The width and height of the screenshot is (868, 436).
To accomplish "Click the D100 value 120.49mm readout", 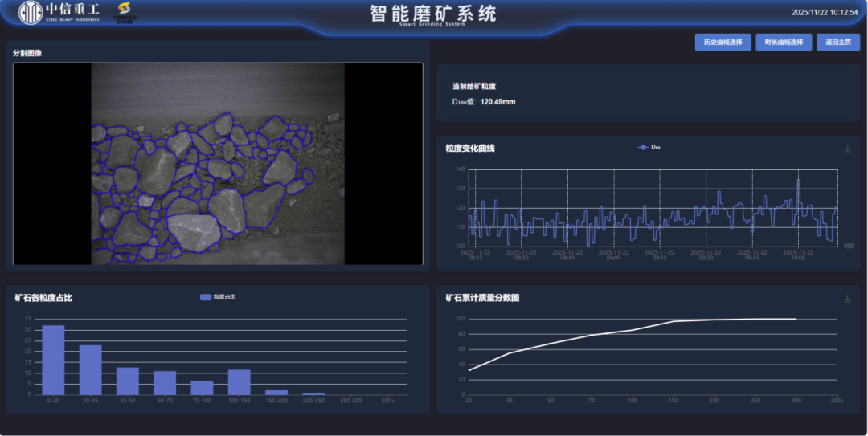I will [497, 102].
